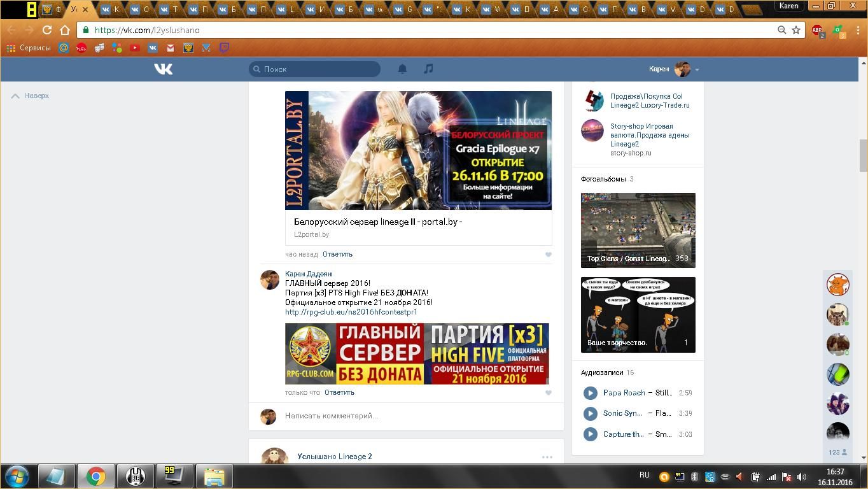Open the Story-shop Игровая валюта link
868x489 pixels.
tap(650, 135)
